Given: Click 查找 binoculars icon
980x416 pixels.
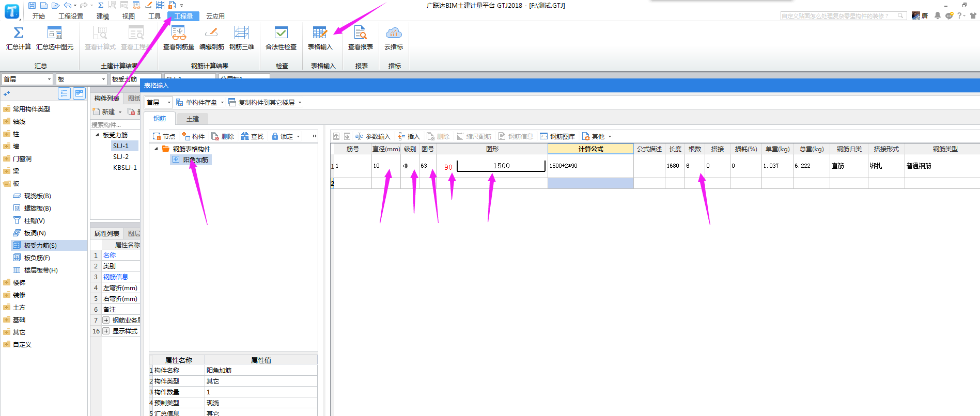Looking at the screenshot, I should click(x=245, y=136).
